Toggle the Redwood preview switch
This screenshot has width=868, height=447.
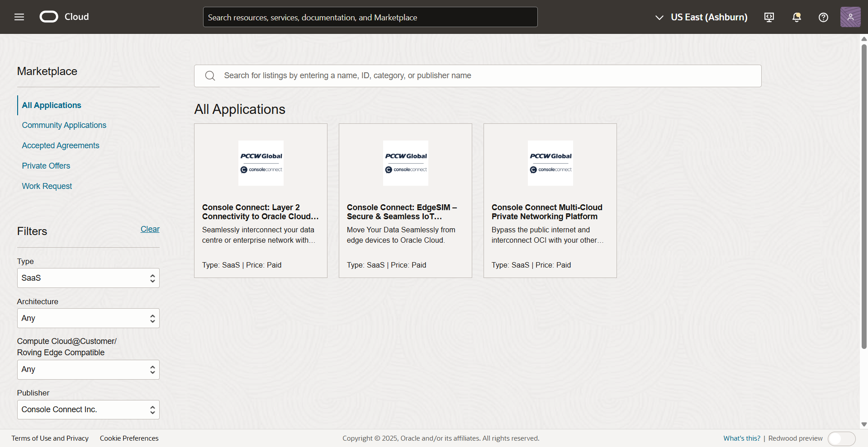[x=841, y=438]
